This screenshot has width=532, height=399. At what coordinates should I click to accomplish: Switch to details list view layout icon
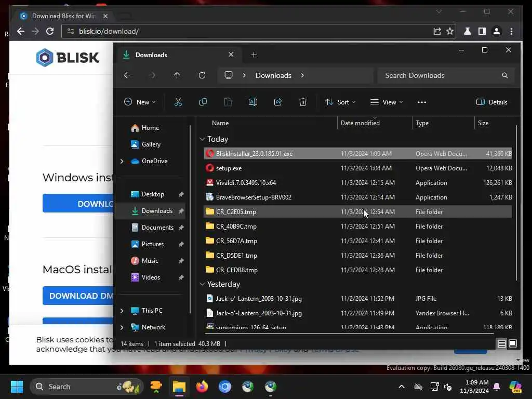pos(501,344)
